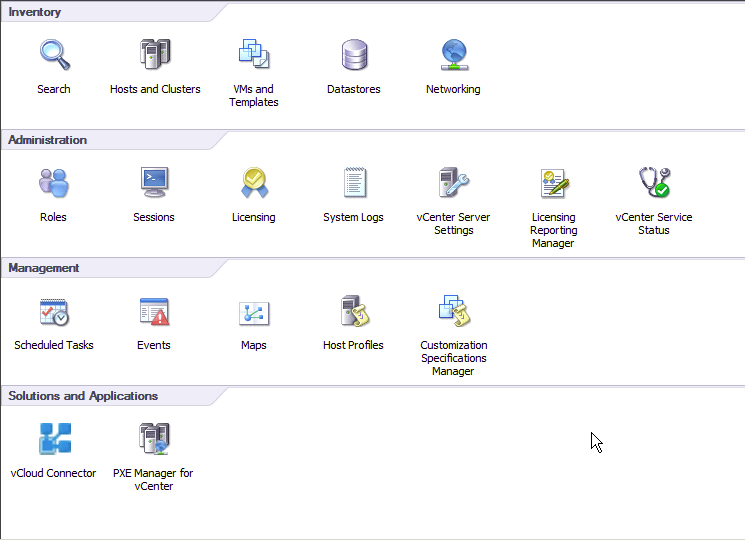The image size is (745, 541).
Task: Open Licensing Reporting Manager
Action: point(554,183)
